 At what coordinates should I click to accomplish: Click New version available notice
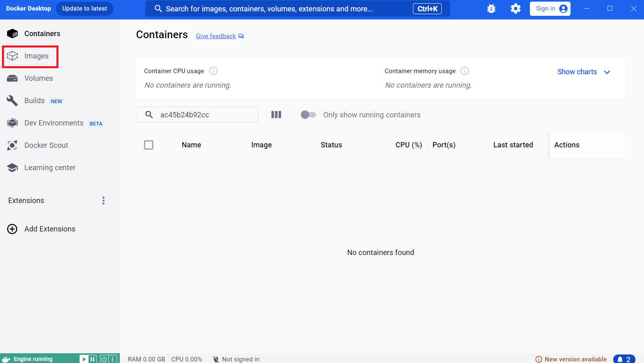[571, 359]
